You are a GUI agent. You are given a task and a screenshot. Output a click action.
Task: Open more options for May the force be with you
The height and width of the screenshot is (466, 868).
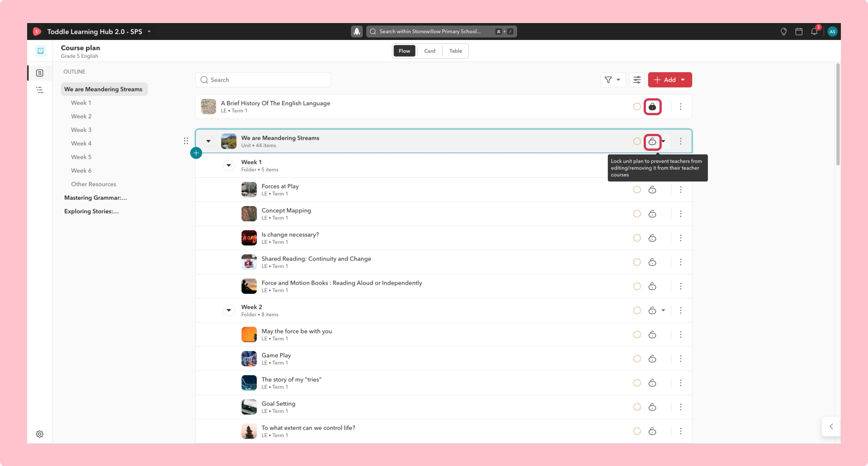pyautogui.click(x=681, y=334)
